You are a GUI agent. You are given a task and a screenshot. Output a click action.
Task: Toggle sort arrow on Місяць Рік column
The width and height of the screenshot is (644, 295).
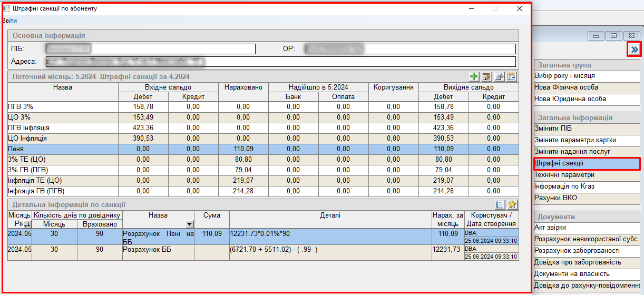point(26,225)
